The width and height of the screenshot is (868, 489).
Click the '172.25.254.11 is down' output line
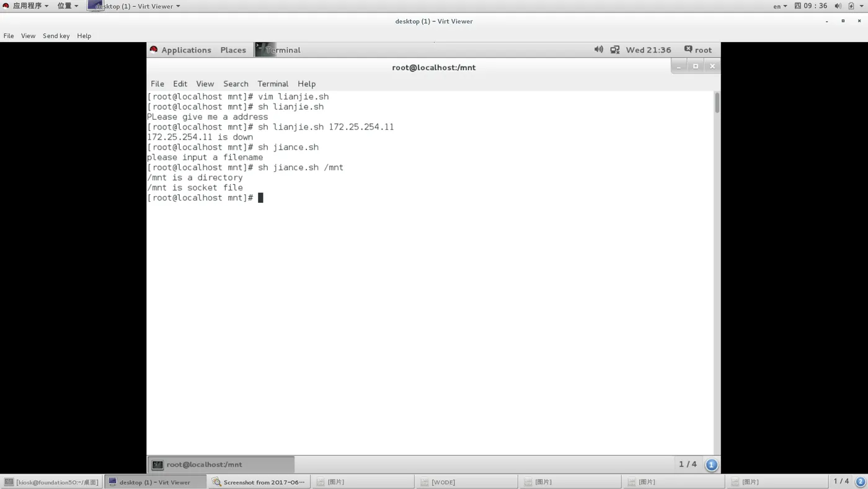point(200,137)
